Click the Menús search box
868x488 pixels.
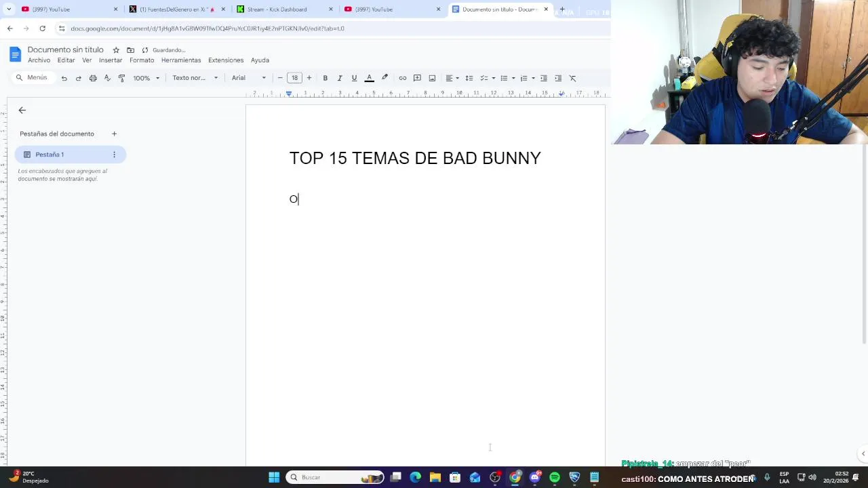coord(32,78)
